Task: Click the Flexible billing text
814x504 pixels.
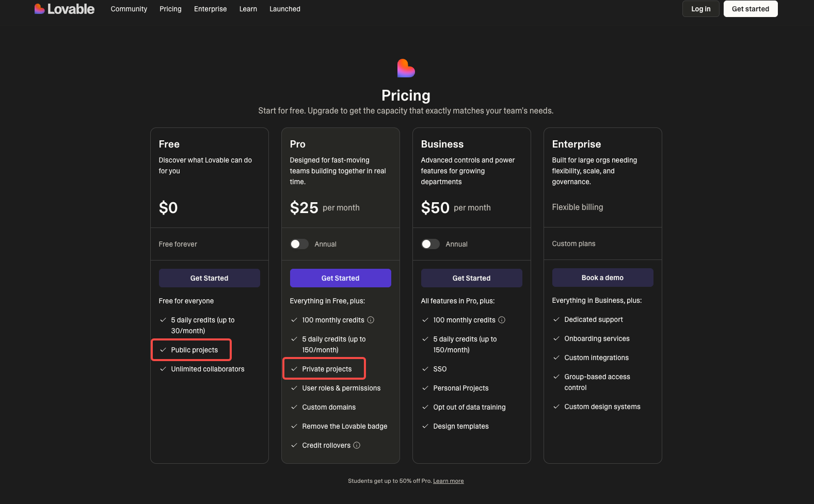Action: click(x=578, y=207)
